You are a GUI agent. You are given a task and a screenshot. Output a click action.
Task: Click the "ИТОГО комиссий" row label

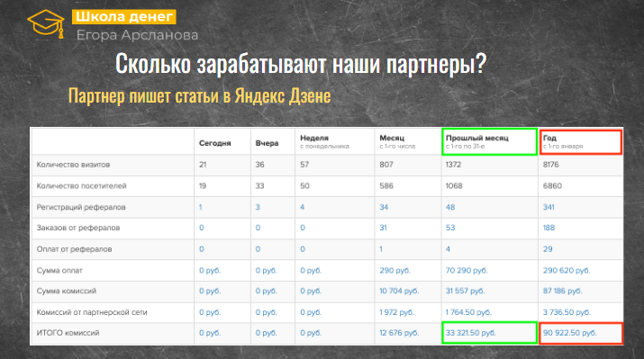click(68, 333)
